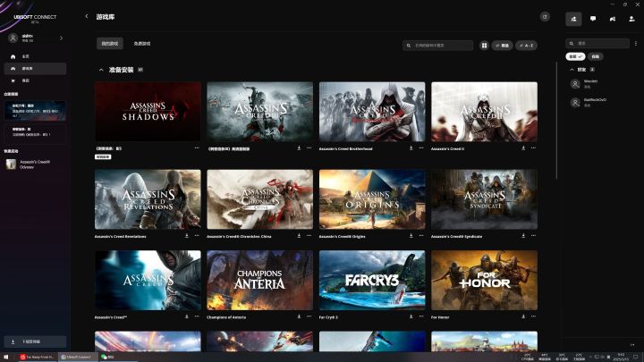Switch to the 免费游戏 tab

click(x=141, y=44)
